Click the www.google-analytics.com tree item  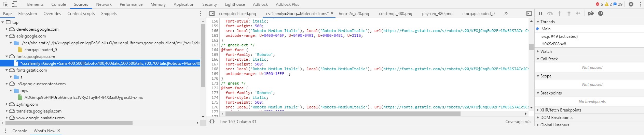(x=40, y=118)
